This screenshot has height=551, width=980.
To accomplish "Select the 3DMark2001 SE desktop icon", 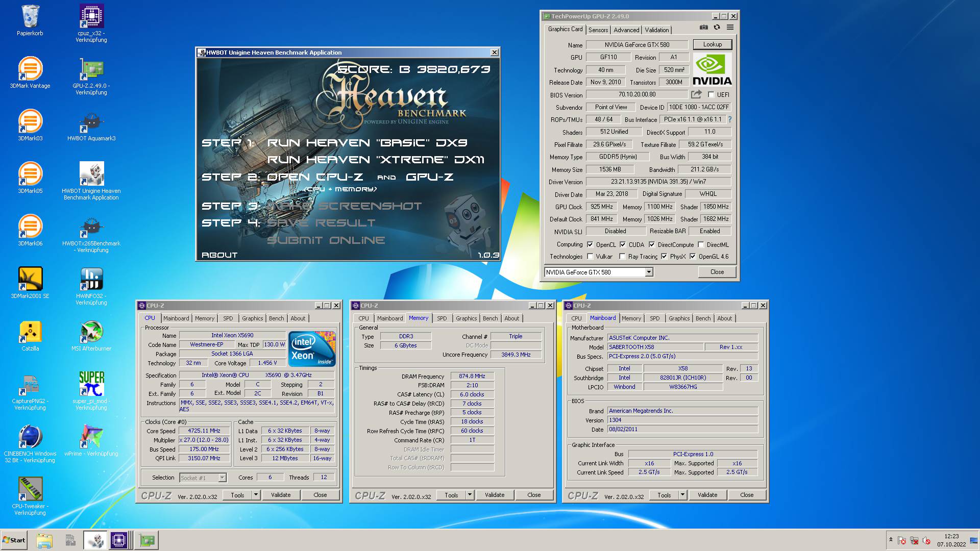I will 30,283.
